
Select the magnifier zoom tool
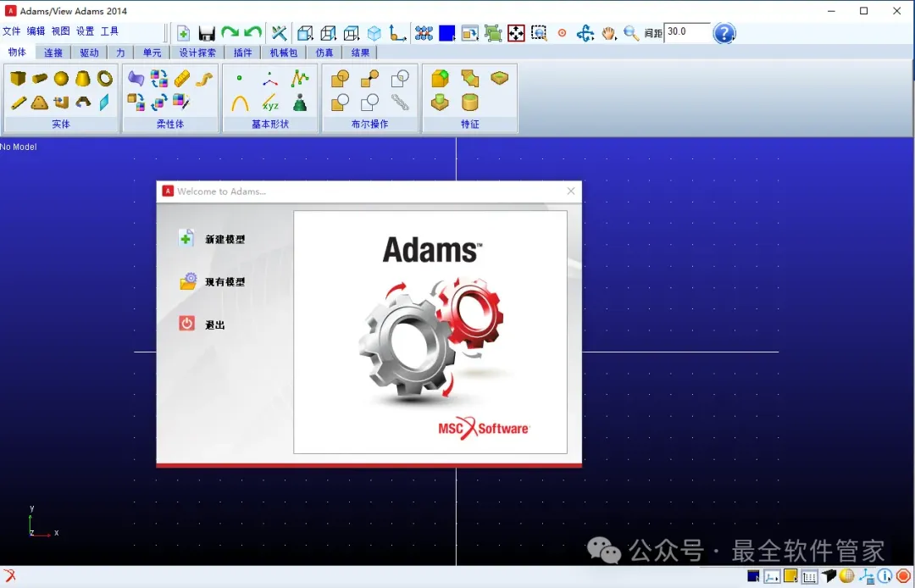click(x=631, y=33)
